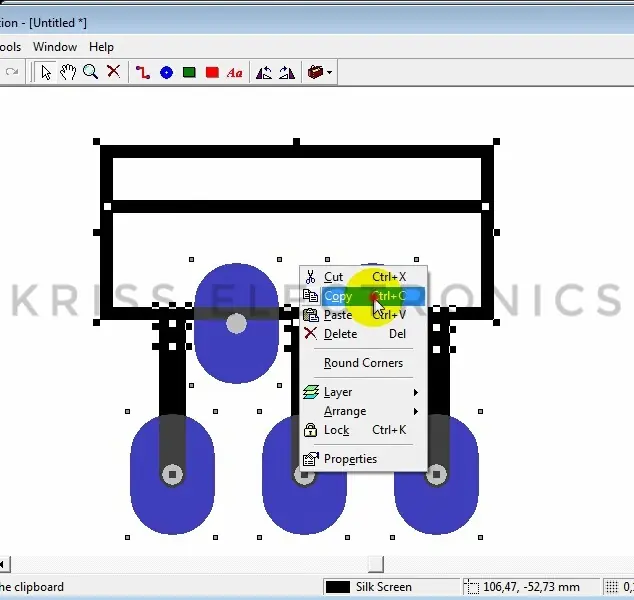
Task: Click the black Silk Screen layer swatch
Action: pos(338,587)
